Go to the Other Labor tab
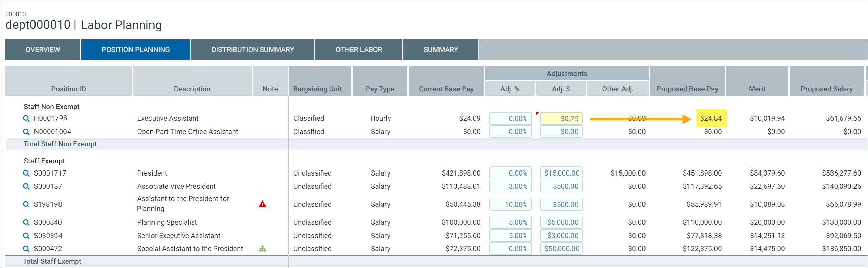This screenshot has width=868, height=268. (359, 50)
